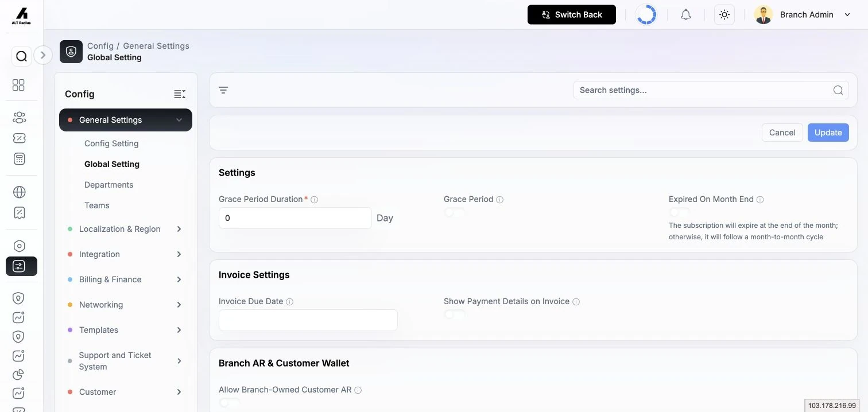
Task: Open the globe icon in sidebar
Action: 19,192
